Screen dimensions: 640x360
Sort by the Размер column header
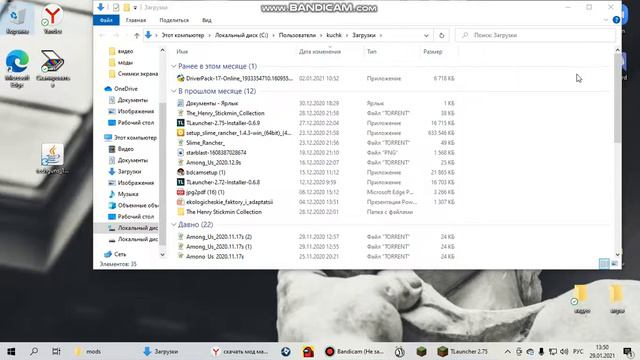[x=433, y=52]
